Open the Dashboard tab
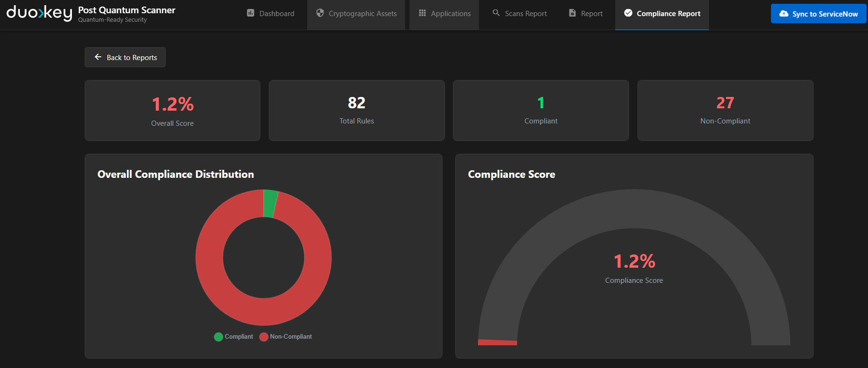The width and height of the screenshot is (868, 368). (x=271, y=14)
